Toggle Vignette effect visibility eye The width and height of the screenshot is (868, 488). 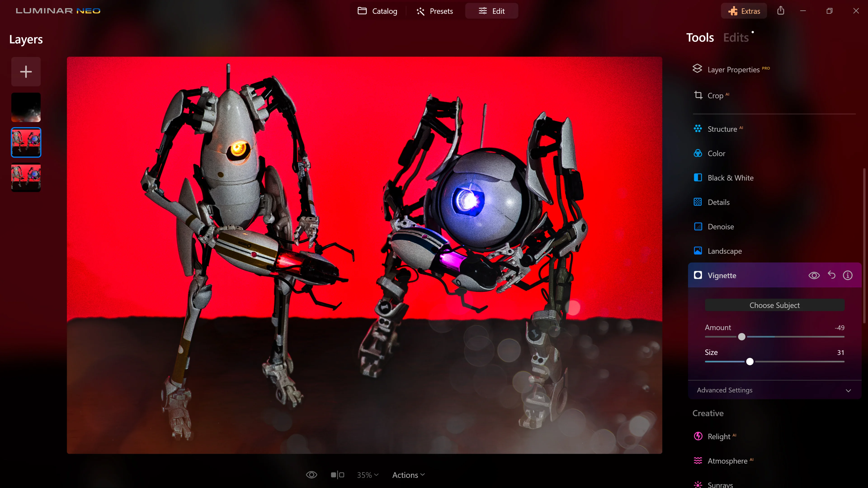point(814,275)
